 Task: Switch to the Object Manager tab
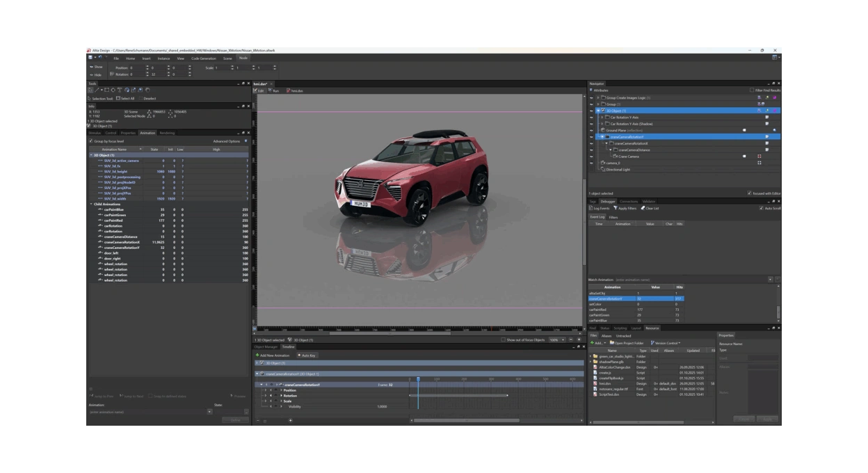coord(266,346)
